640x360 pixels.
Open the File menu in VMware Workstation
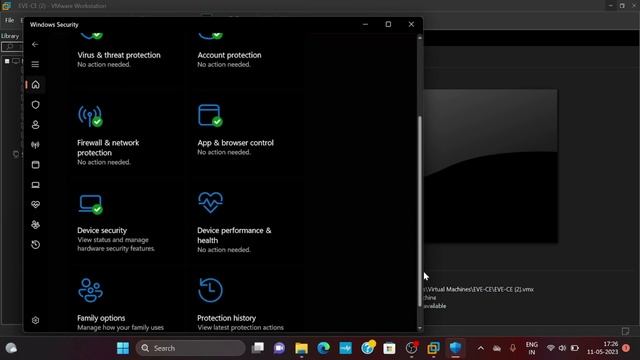(x=9, y=20)
